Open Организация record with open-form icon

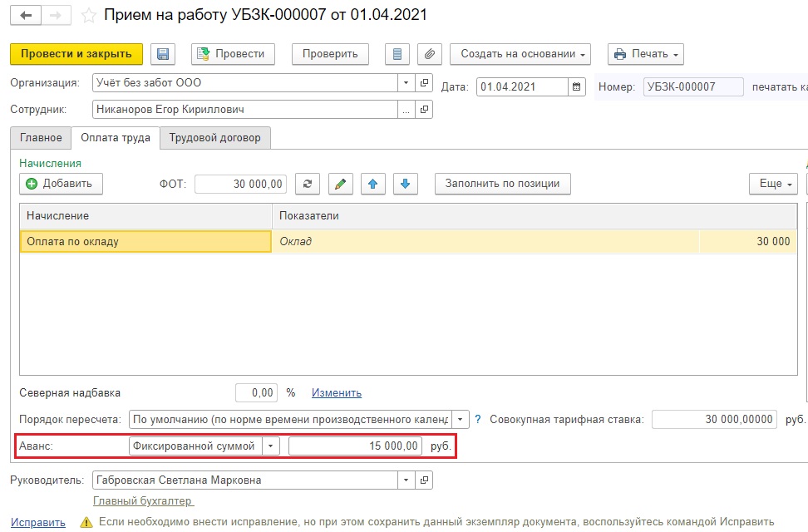click(x=424, y=82)
